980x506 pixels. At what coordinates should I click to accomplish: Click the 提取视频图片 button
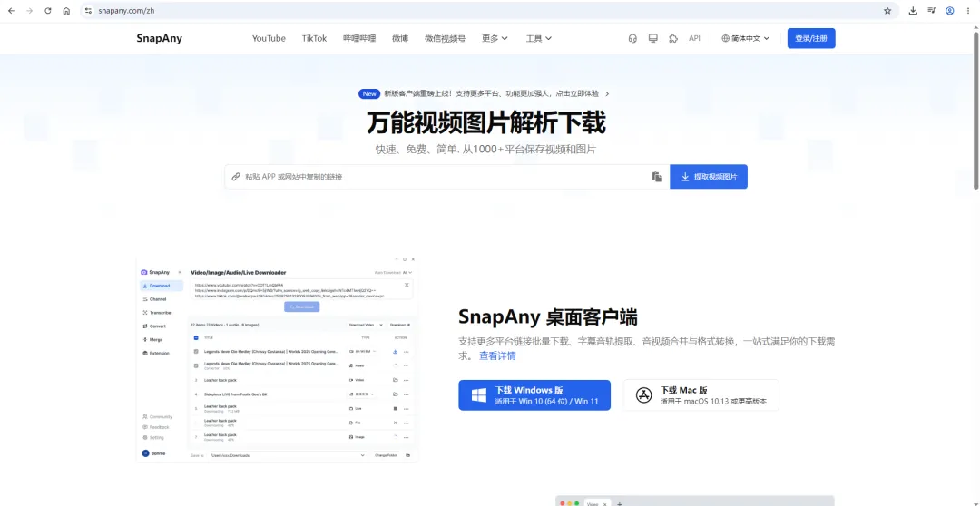(x=709, y=177)
